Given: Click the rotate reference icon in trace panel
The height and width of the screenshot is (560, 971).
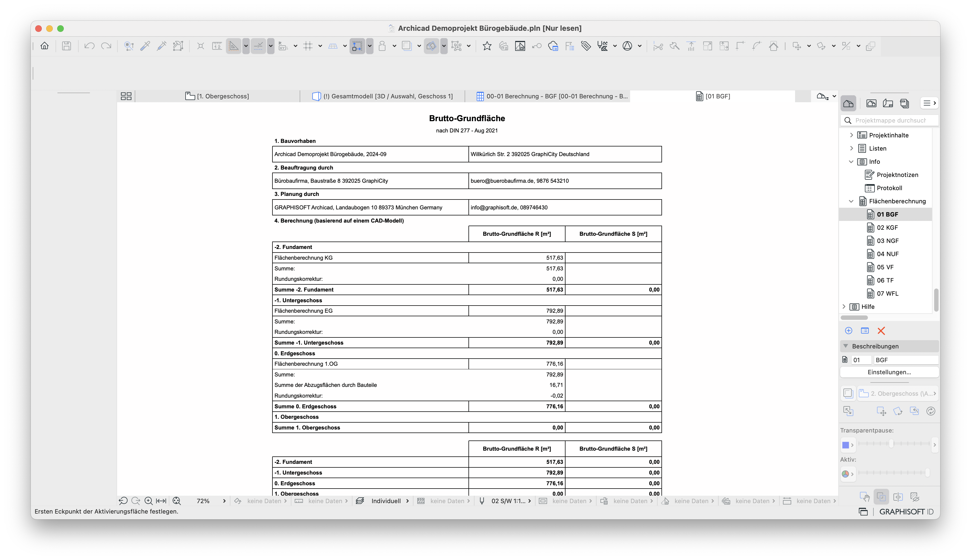Looking at the screenshot, I should coord(898,411).
